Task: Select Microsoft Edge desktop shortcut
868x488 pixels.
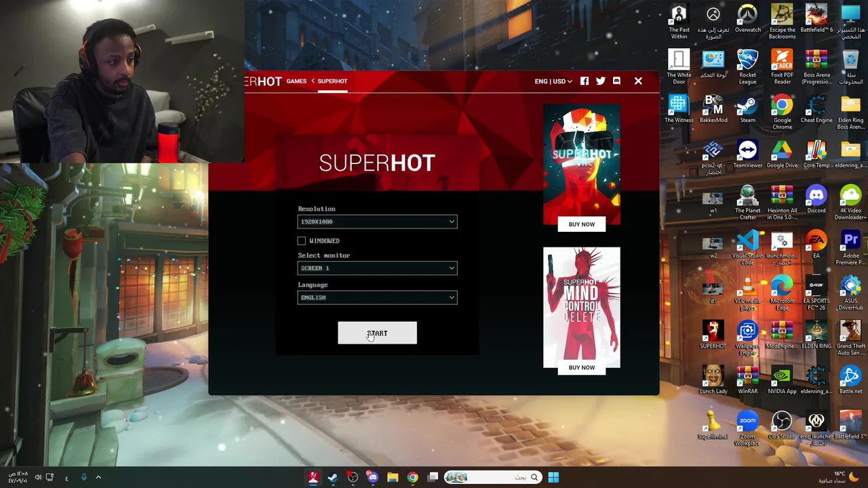Action: pyautogui.click(x=783, y=293)
